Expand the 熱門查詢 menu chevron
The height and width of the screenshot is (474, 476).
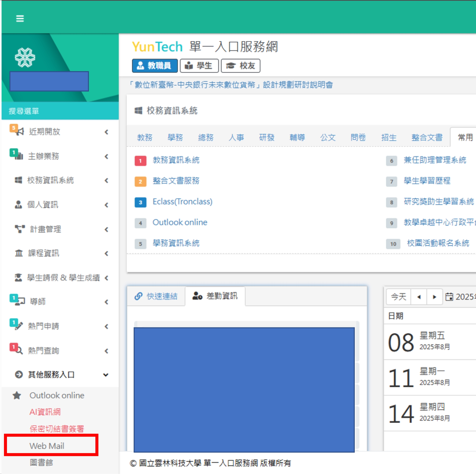(107, 351)
